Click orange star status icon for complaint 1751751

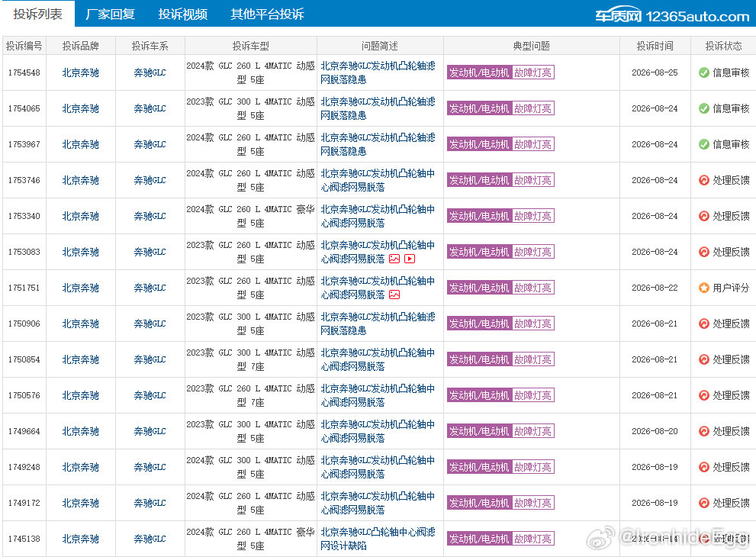tap(704, 288)
